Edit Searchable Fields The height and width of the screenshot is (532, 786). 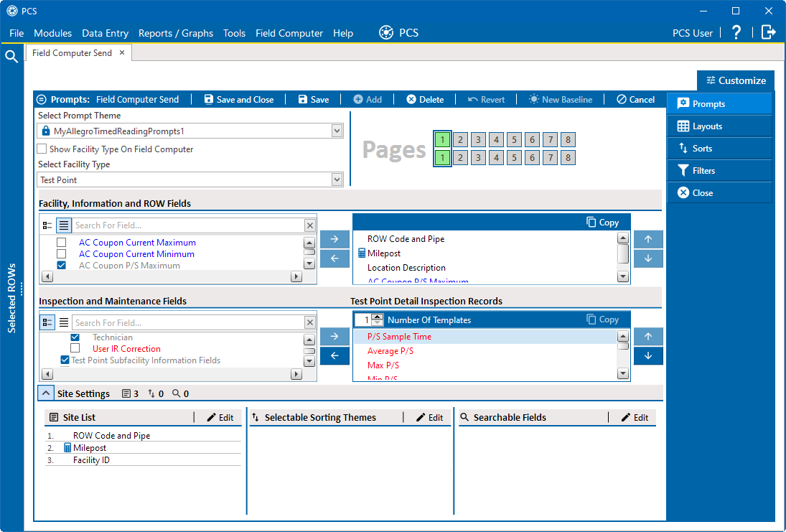pyautogui.click(x=635, y=417)
